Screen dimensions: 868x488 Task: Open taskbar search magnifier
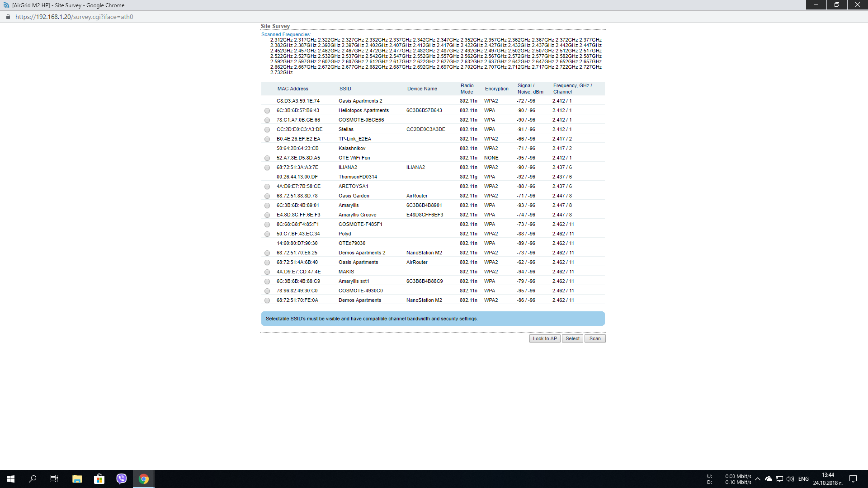[x=33, y=479]
